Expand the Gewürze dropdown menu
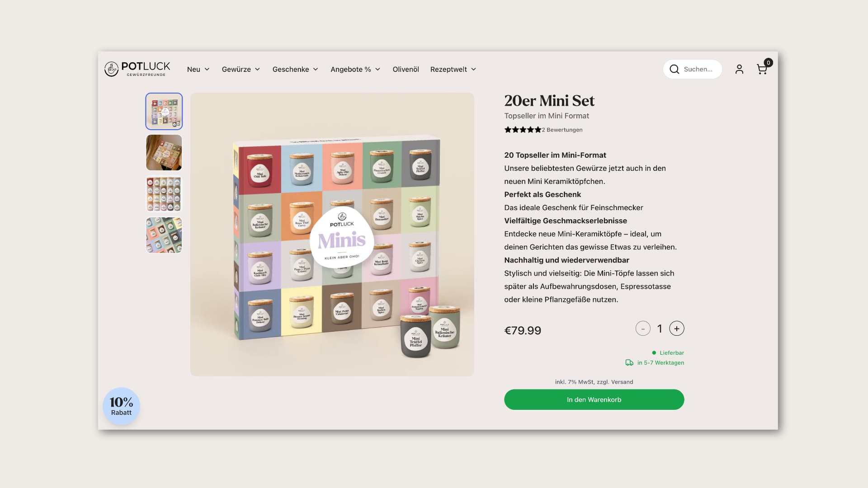 [241, 69]
